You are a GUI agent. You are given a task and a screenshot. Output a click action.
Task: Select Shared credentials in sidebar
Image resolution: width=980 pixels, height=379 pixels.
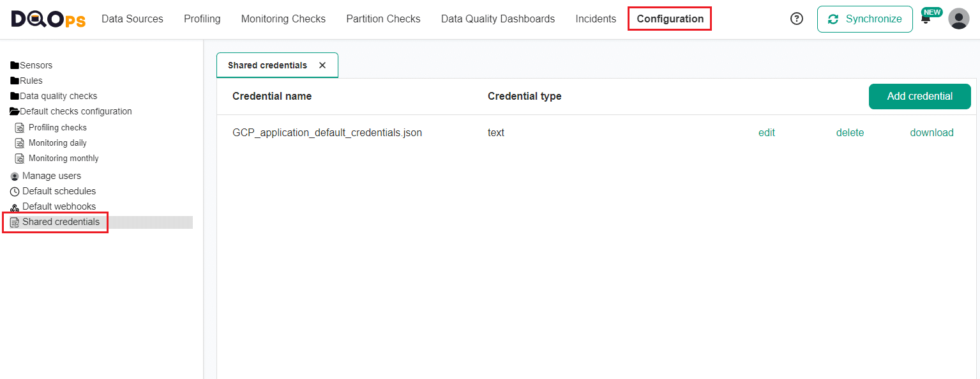click(61, 222)
